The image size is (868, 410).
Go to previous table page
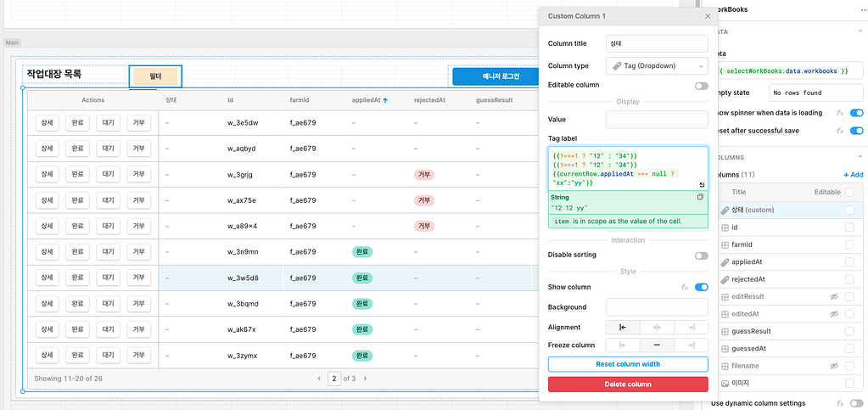click(319, 379)
